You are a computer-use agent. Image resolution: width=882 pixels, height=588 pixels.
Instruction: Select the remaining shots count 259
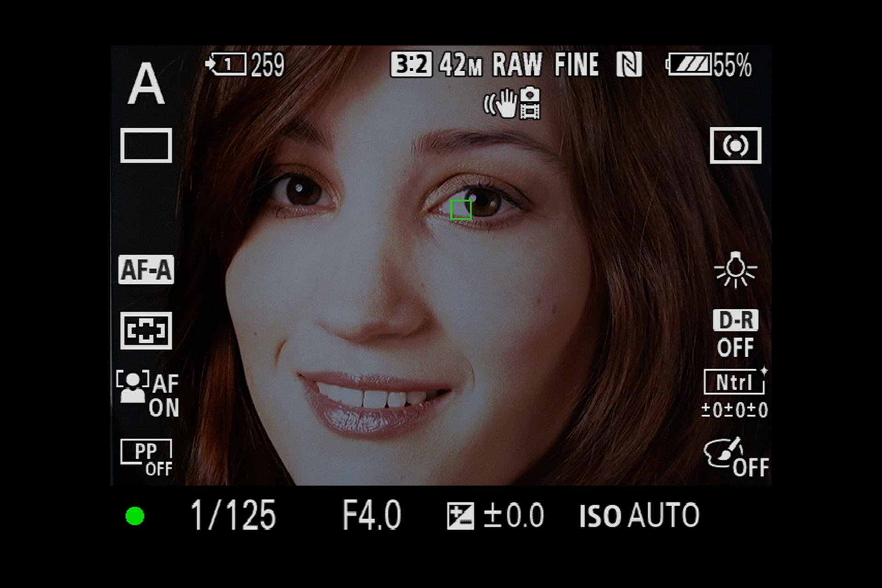[268, 65]
